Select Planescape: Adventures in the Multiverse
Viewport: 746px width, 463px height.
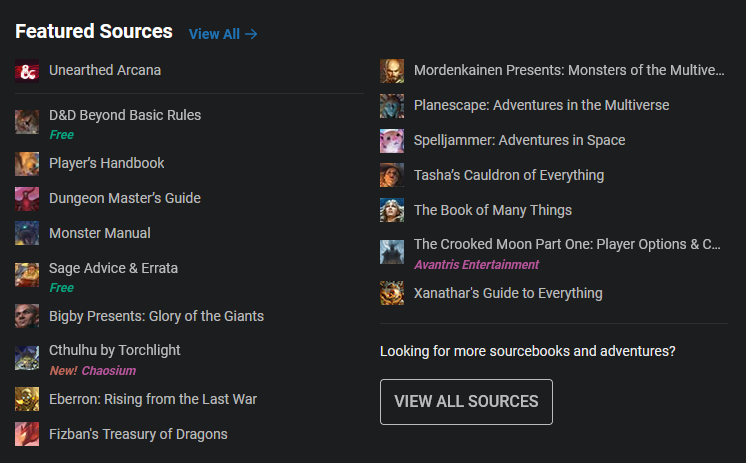pos(541,105)
